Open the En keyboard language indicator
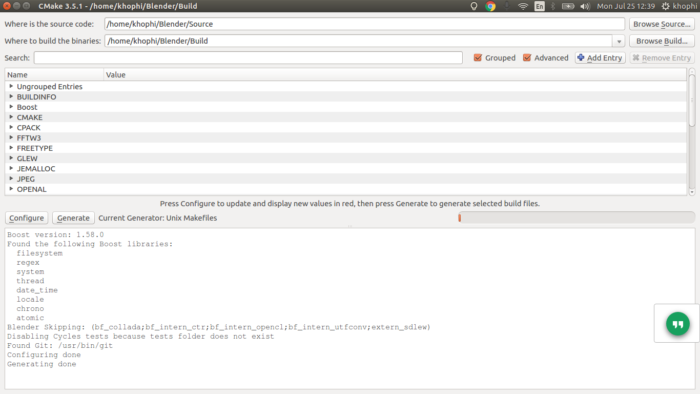Screen dimensions: 700x394 (x=539, y=6)
